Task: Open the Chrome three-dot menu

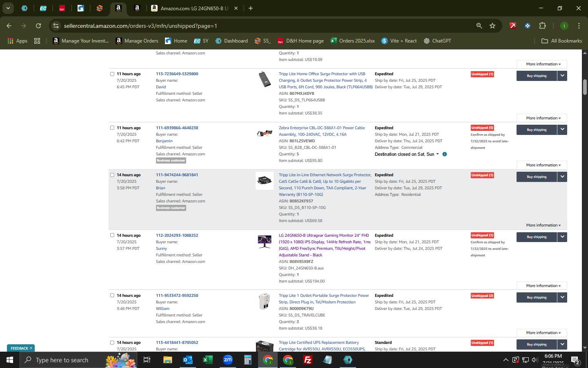Action: [579, 26]
